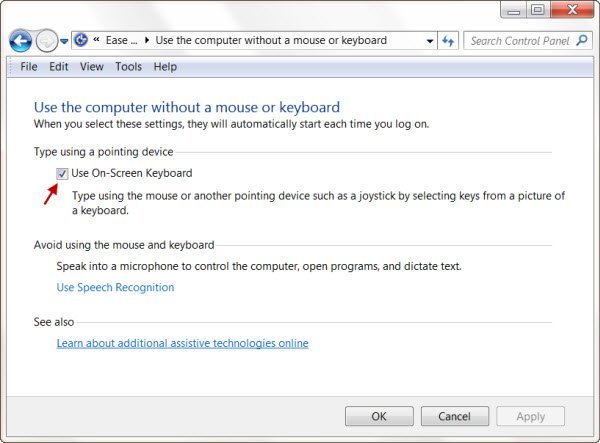Open the File menu
600x443 pixels.
pyautogui.click(x=29, y=67)
